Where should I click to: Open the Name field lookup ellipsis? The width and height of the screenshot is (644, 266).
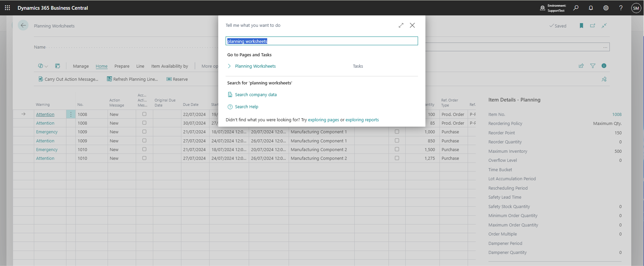tap(605, 47)
